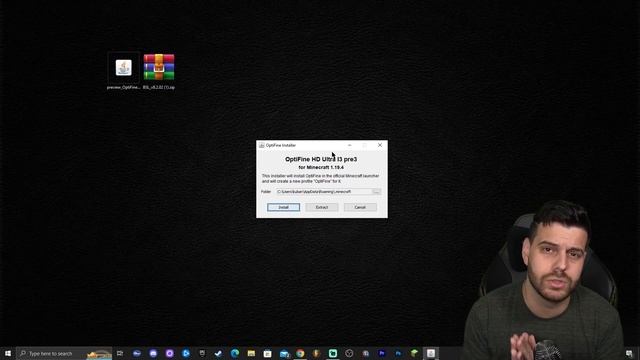The width and height of the screenshot is (640, 360).
Task: Open the Windows Start menu
Action: pyautogui.click(x=8, y=353)
